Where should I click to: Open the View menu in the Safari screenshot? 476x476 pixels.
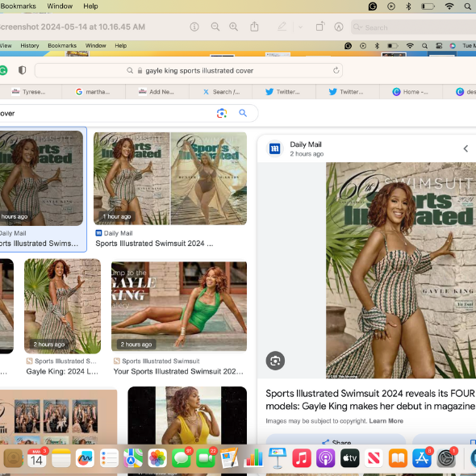point(6,45)
